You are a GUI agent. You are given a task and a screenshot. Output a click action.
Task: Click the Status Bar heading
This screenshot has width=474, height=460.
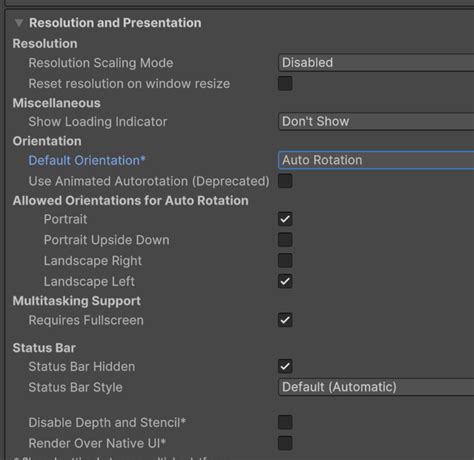(44, 348)
